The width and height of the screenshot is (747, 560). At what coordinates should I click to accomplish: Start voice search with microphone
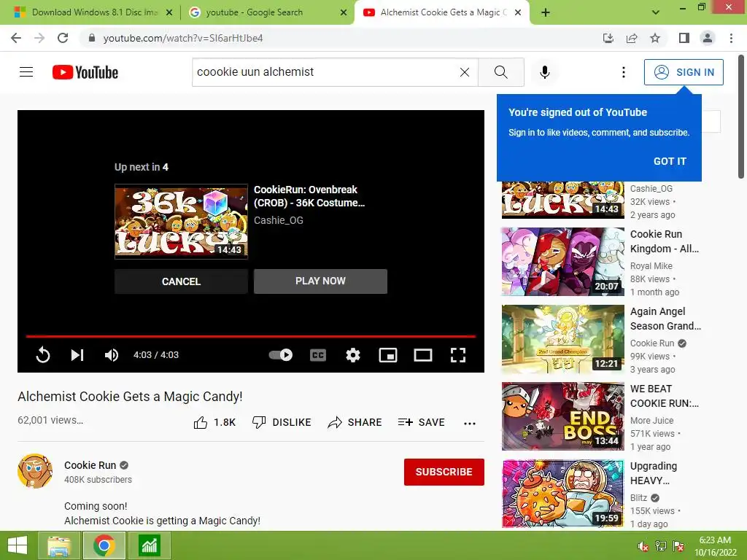pyautogui.click(x=545, y=72)
